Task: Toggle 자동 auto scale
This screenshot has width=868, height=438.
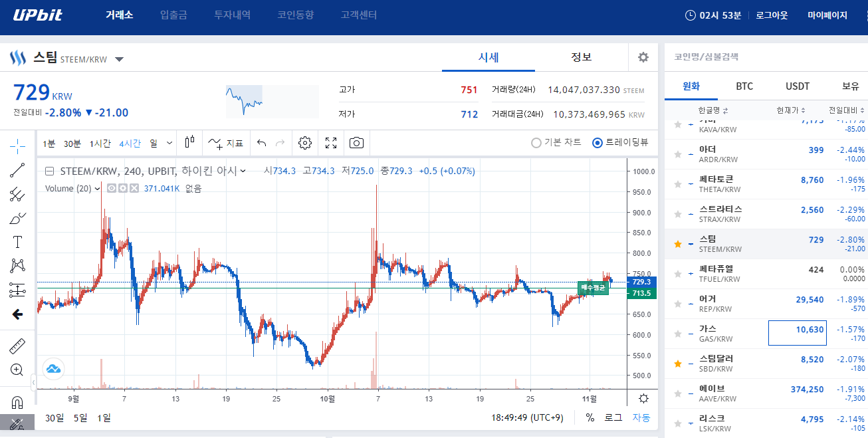Action: pos(641,417)
